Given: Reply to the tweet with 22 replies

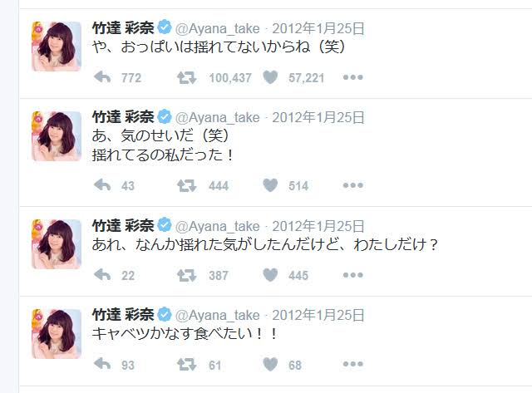Looking at the screenshot, I should [x=102, y=275].
